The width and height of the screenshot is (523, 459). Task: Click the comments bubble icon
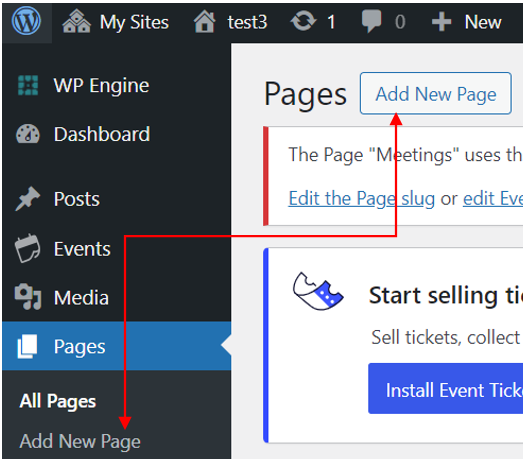pos(371,21)
